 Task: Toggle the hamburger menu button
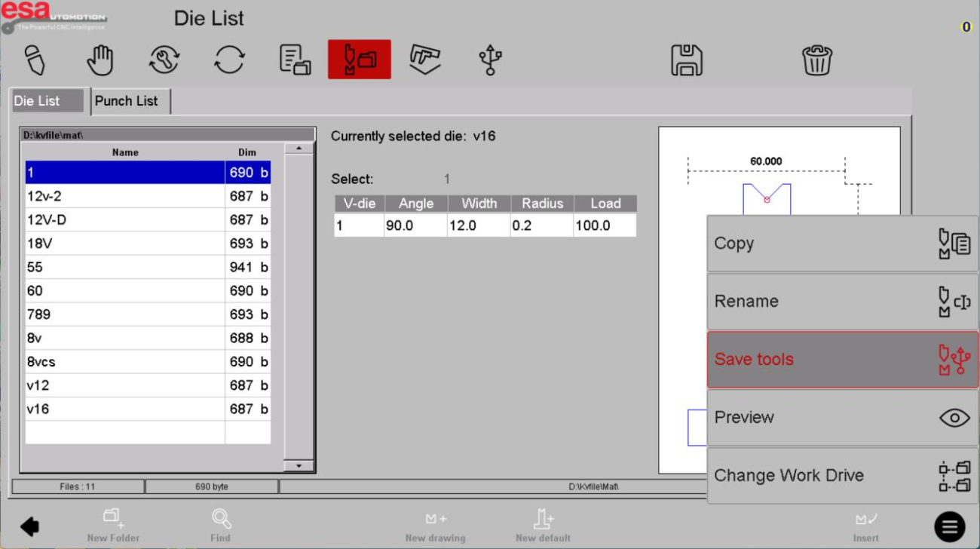click(x=950, y=526)
